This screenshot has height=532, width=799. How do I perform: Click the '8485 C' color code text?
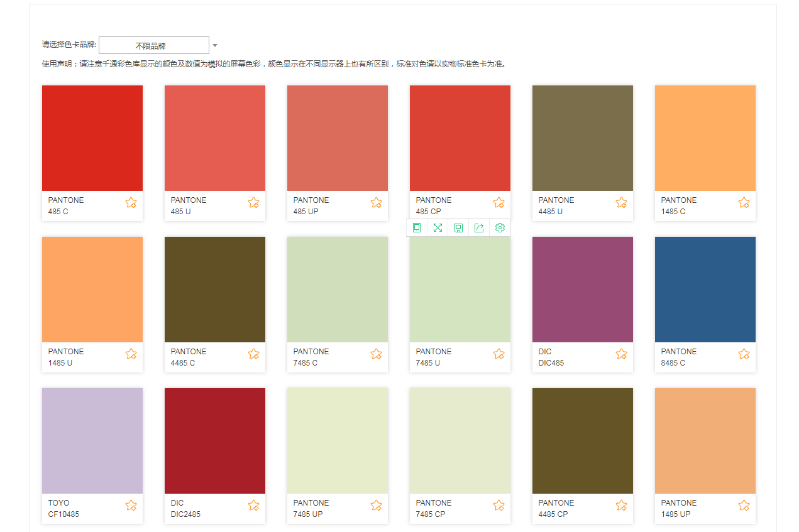point(673,363)
